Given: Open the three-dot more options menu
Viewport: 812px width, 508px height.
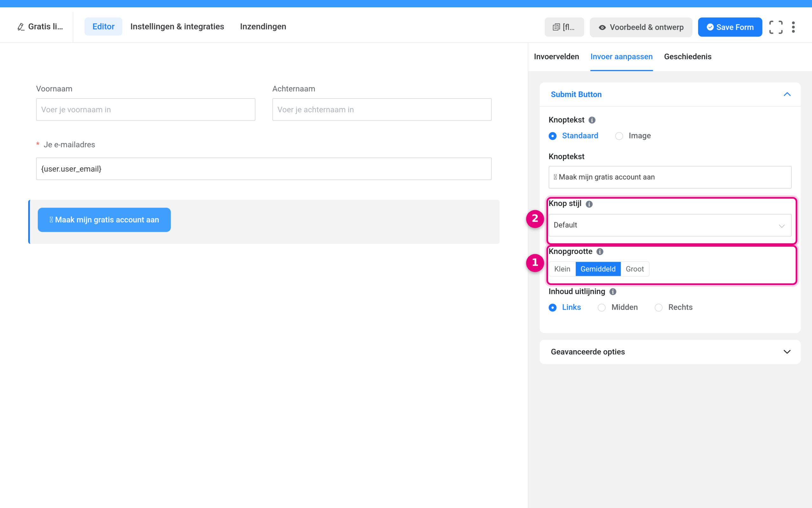Looking at the screenshot, I should 793,27.
